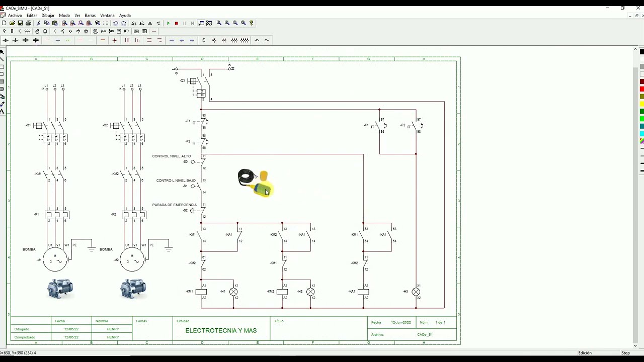
Task: Stop the simulation with the red square button
Action: point(176,23)
